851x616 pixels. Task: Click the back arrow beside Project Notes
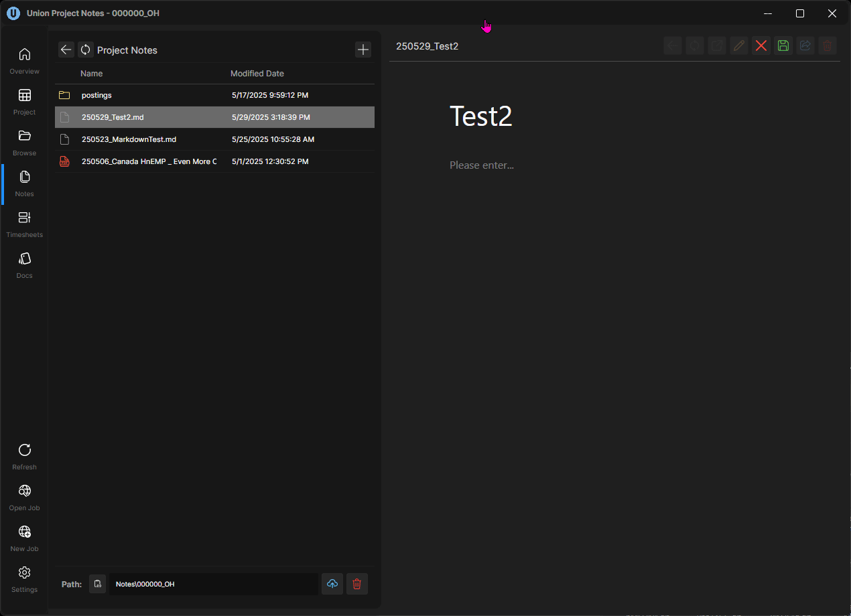point(66,50)
